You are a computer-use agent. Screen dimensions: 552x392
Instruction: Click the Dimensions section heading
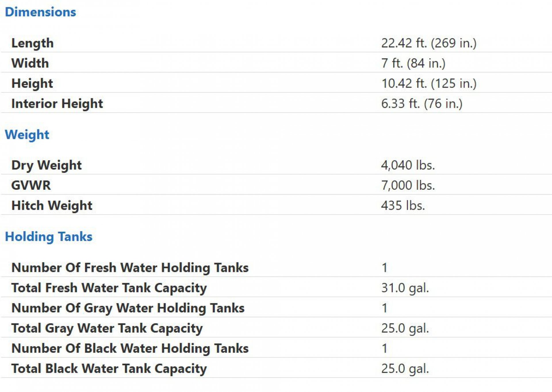click(41, 12)
